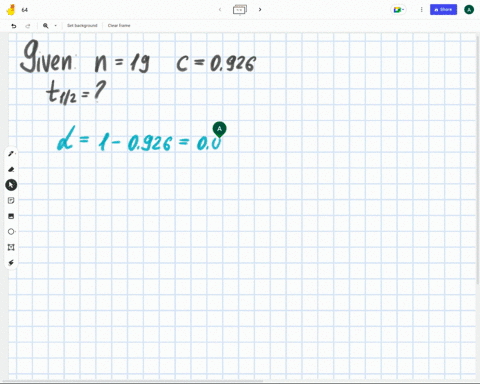Click the jam title "64"

pyautogui.click(x=25, y=10)
